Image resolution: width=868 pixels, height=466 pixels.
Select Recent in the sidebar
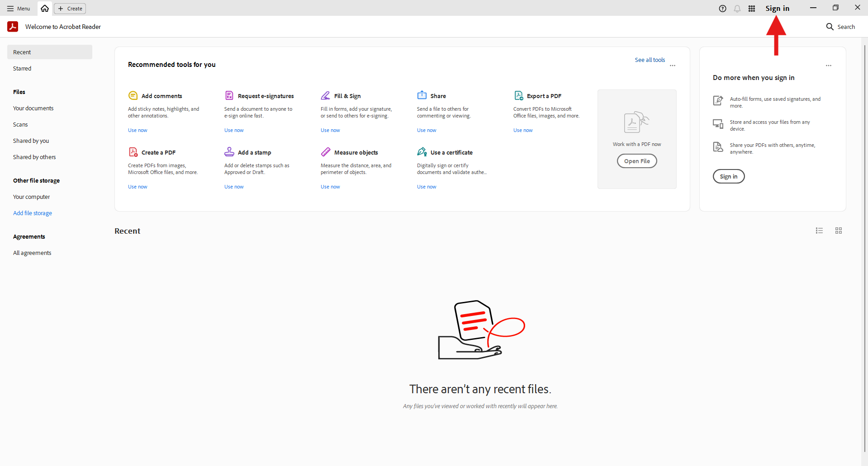(50, 52)
